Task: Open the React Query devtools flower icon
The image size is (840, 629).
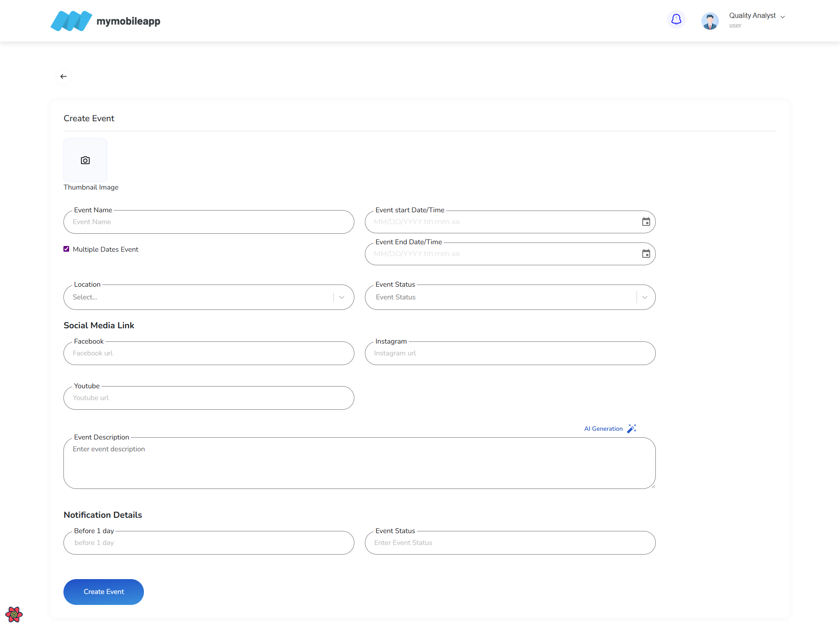Action: 14,614
